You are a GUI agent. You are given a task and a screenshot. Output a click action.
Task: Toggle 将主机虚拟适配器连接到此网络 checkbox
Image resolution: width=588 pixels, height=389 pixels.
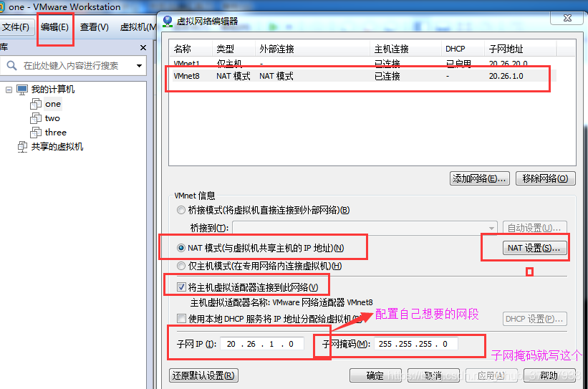[x=181, y=287]
